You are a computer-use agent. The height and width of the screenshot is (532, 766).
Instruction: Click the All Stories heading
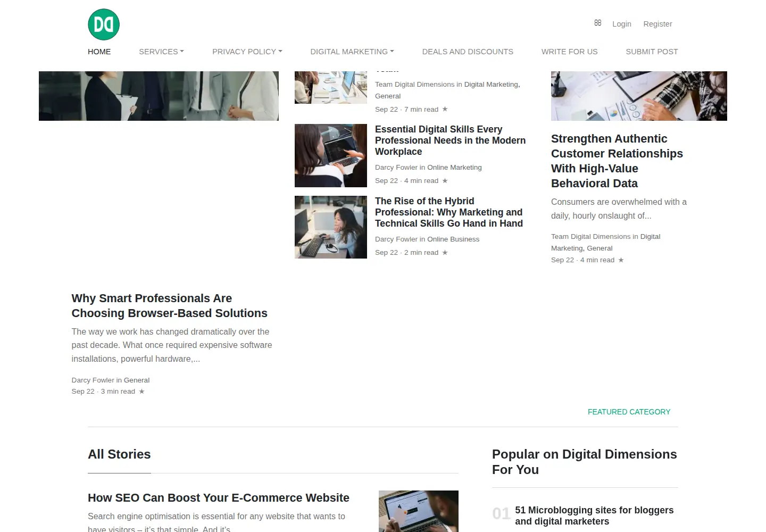(x=119, y=454)
